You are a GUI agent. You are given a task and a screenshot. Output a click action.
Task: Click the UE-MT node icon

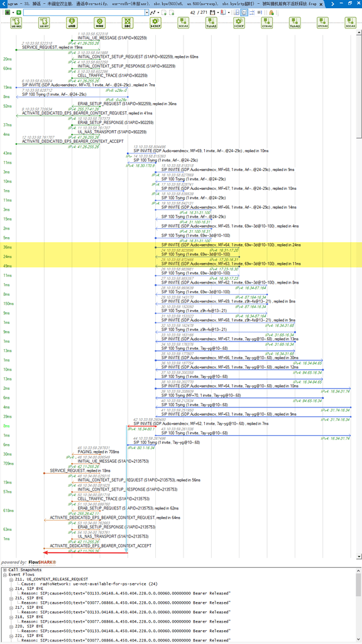[x=44, y=23]
